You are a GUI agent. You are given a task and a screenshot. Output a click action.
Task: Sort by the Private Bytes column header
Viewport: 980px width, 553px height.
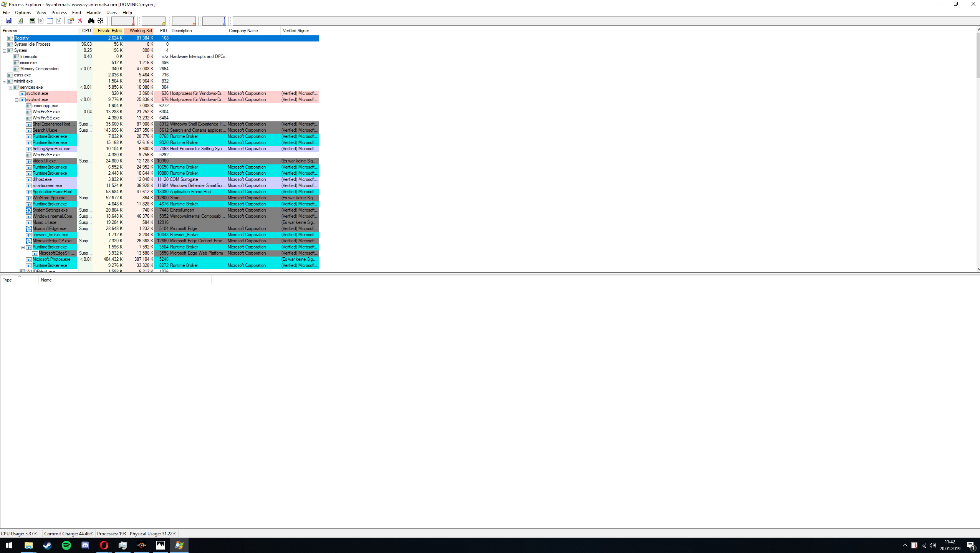tap(109, 31)
